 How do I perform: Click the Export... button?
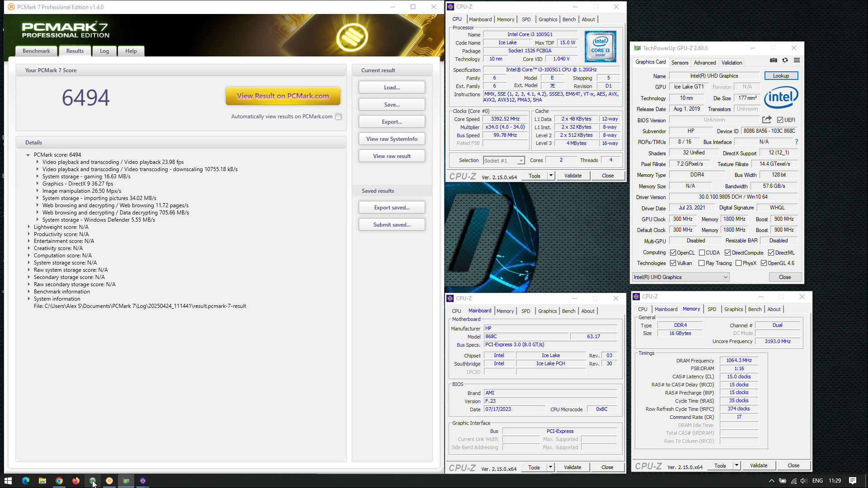click(392, 122)
